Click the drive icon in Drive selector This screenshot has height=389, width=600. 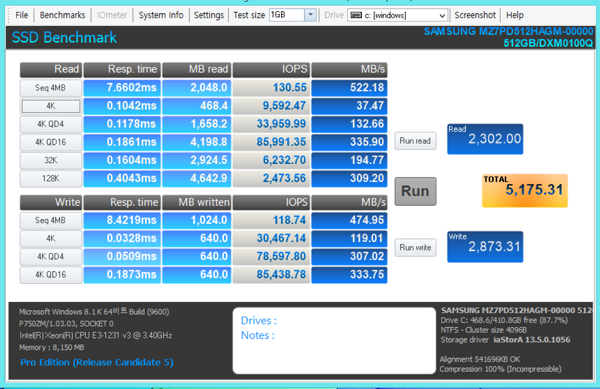pyautogui.click(x=356, y=15)
